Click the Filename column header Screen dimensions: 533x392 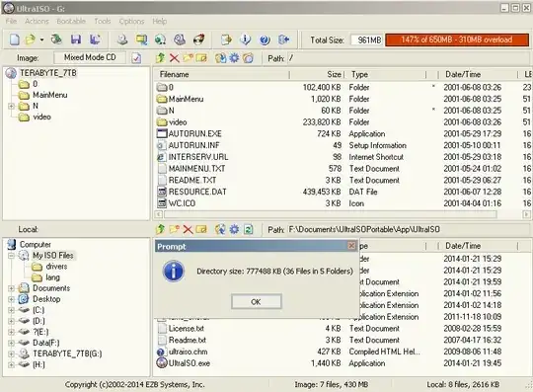coord(222,74)
